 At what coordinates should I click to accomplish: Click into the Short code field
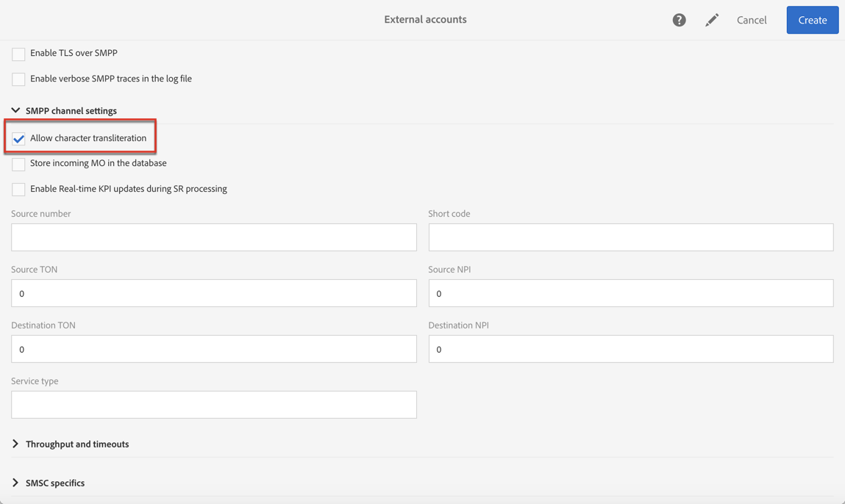(631, 237)
